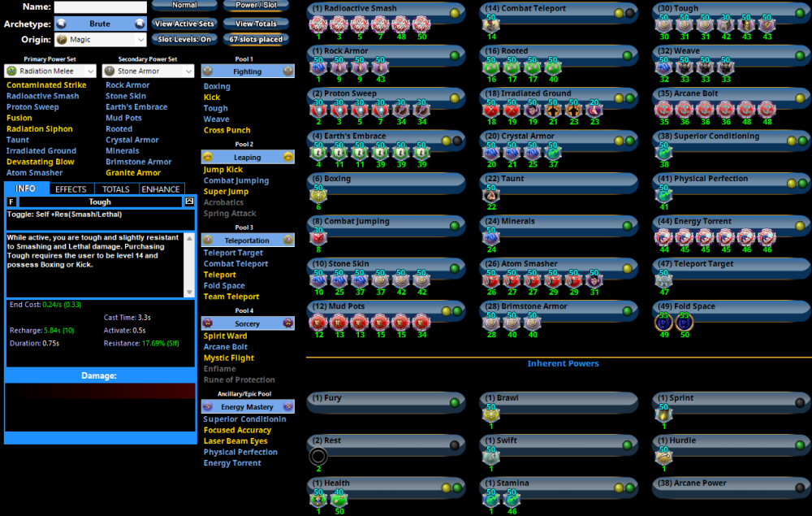Image resolution: width=812 pixels, height=516 pixels.
Task: Open the ENHANCE tab
Action: [x=161, y=189]
